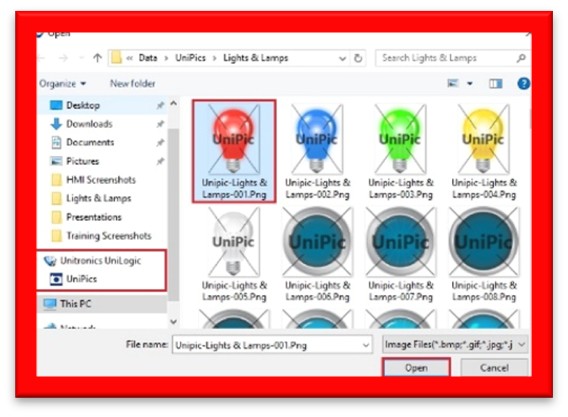This screenshot has width=568, height=417.
Task: Click the HMI Screenshots folder icon
Action: click(x=57, y=180)
